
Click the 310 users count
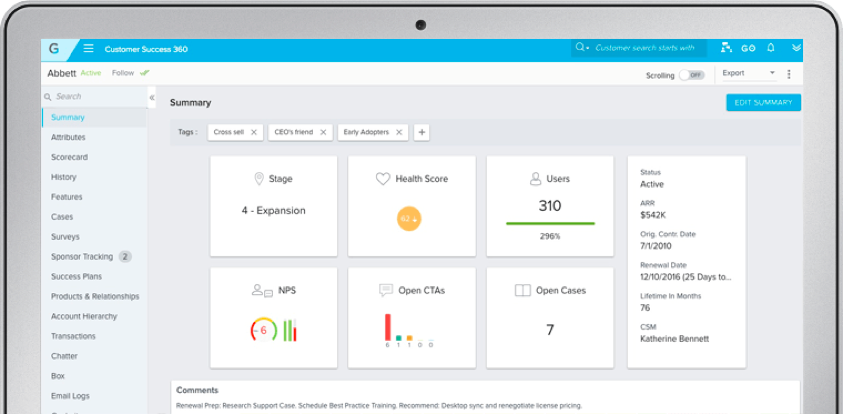coord(550,206)
